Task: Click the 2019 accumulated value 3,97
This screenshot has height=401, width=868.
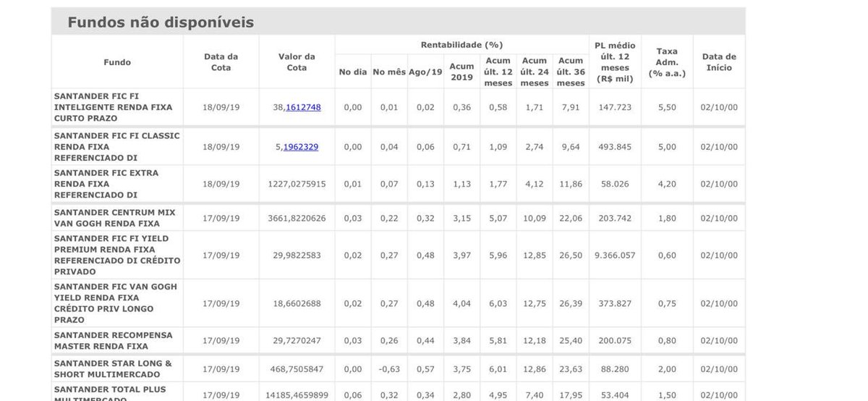Action: coord(461,256)
